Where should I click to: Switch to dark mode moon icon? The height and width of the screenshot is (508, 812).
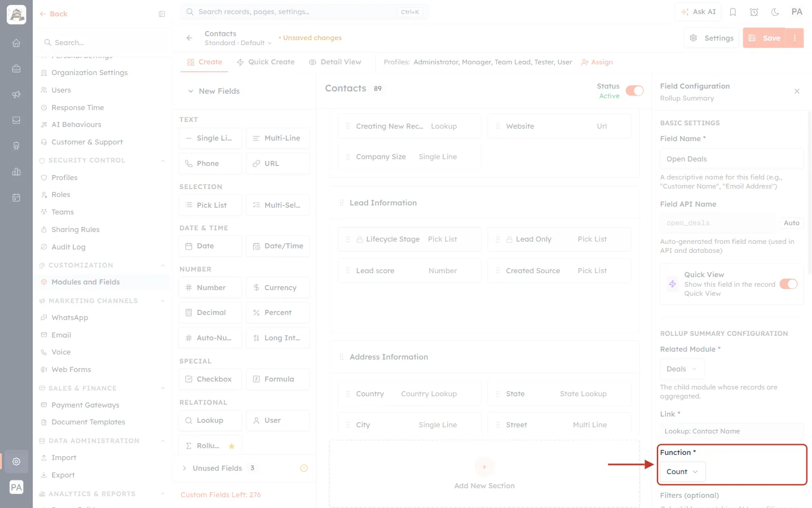tap(775, 12)
